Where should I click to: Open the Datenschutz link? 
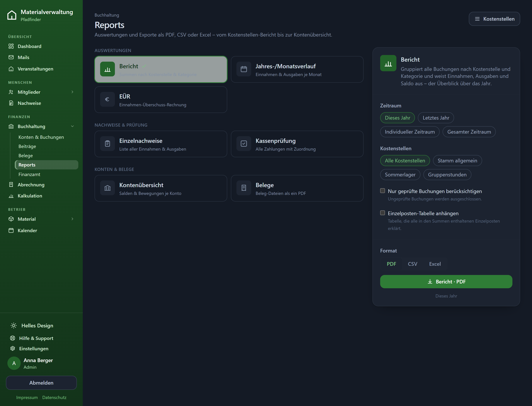[x=54, y=397]
